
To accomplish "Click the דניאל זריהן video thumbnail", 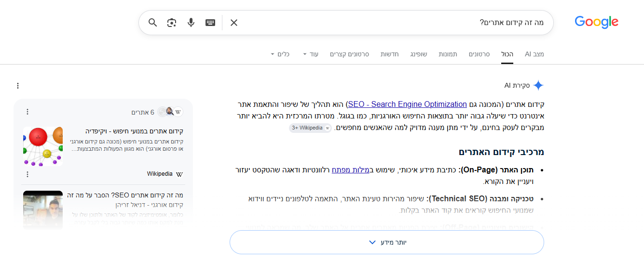I will (43, 210).
